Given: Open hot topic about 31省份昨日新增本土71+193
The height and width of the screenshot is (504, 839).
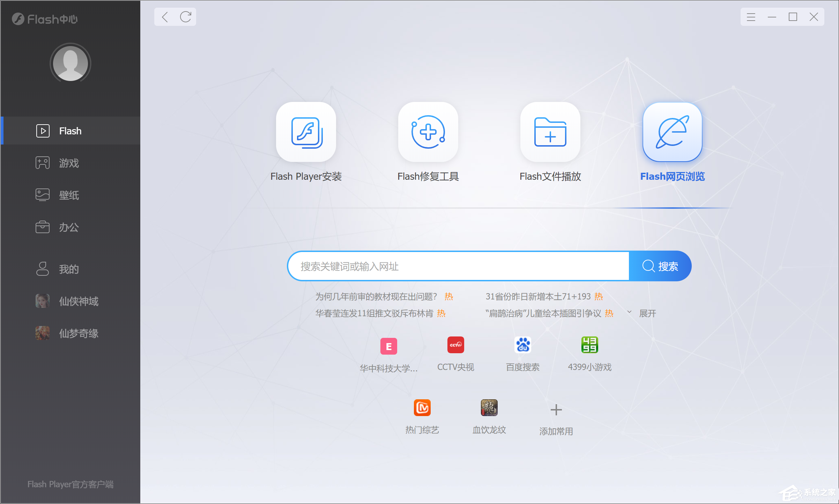Looking at the screenshot, I should pyautogui.click(x=539, y=296).
